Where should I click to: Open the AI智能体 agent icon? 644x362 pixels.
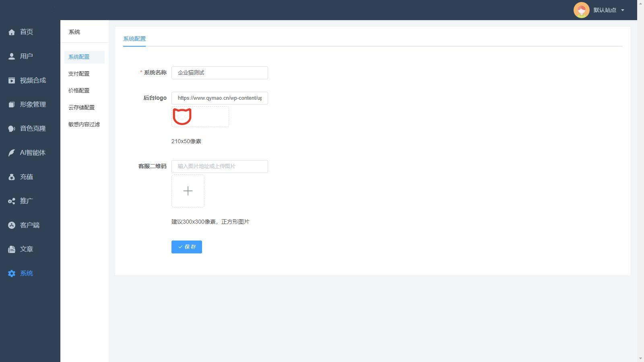click(x=11, y=152)
